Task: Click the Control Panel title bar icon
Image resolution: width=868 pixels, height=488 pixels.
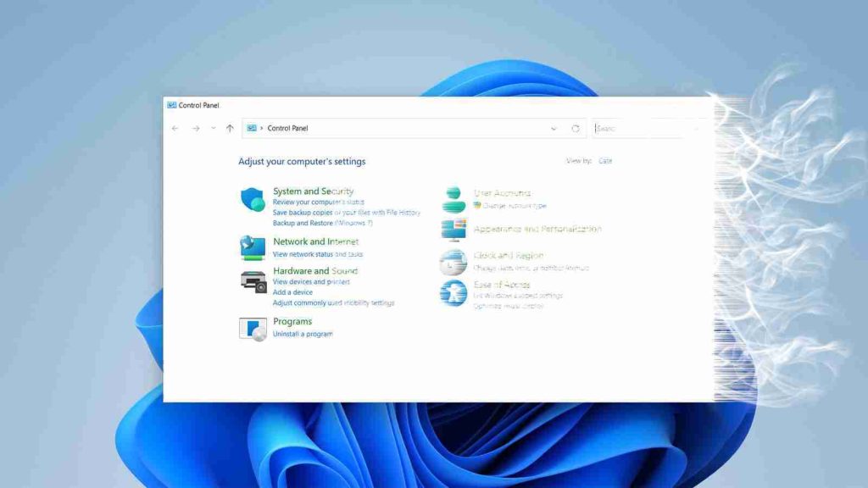Action: pyautogui.click(x=171, y=105)
